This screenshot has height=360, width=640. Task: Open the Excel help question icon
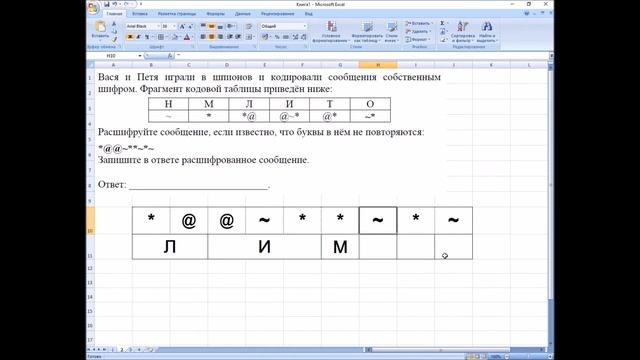point(527,13)
